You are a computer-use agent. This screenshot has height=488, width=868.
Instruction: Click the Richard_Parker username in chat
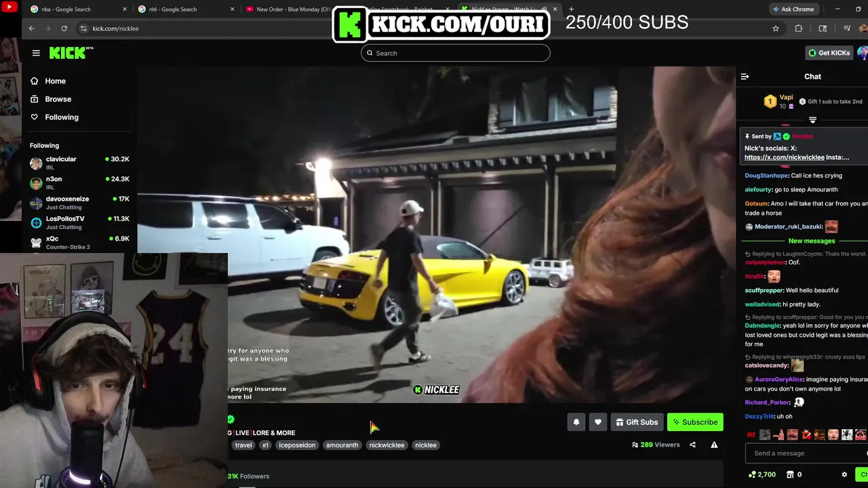tap(768, 403)
